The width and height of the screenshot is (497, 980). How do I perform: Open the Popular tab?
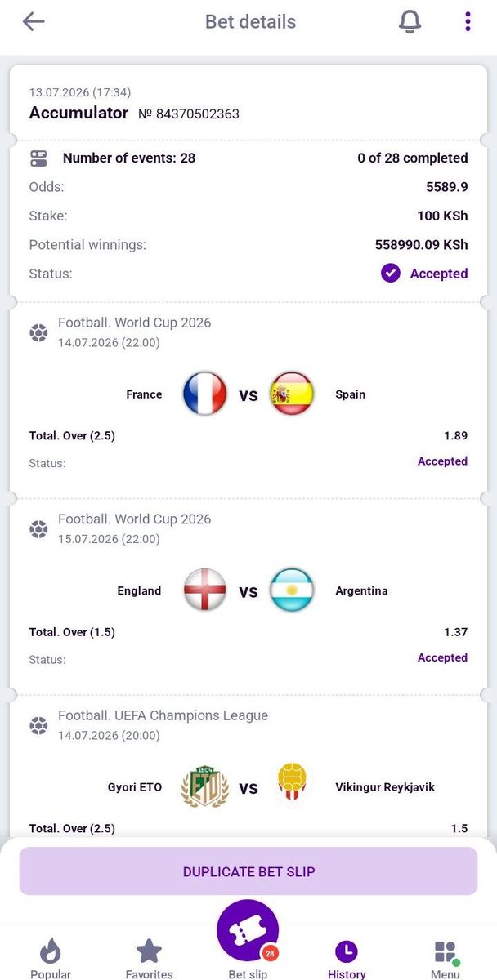51,957
